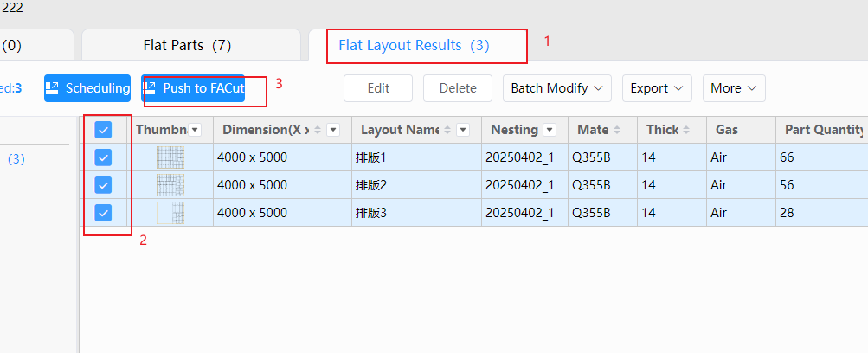Click Q355B material in 排版1 row
Image resolution: width=868 pixels, height=353 pixels.
click(x=591, y=157)
